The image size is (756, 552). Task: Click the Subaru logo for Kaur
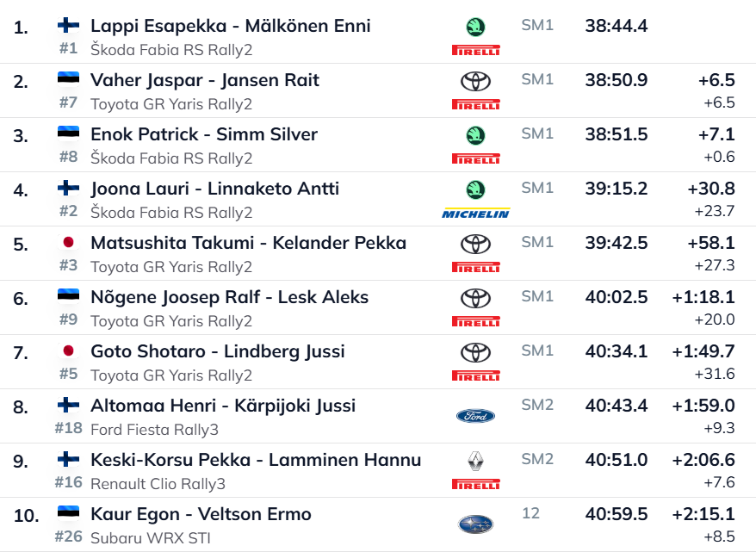pos(475,524)
